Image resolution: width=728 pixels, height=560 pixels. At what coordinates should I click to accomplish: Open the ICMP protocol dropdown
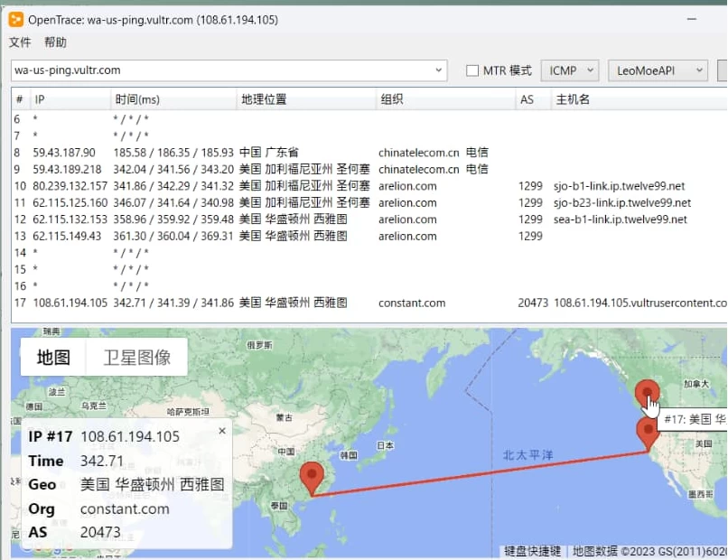pyautogui.click(x=570, y=70)
